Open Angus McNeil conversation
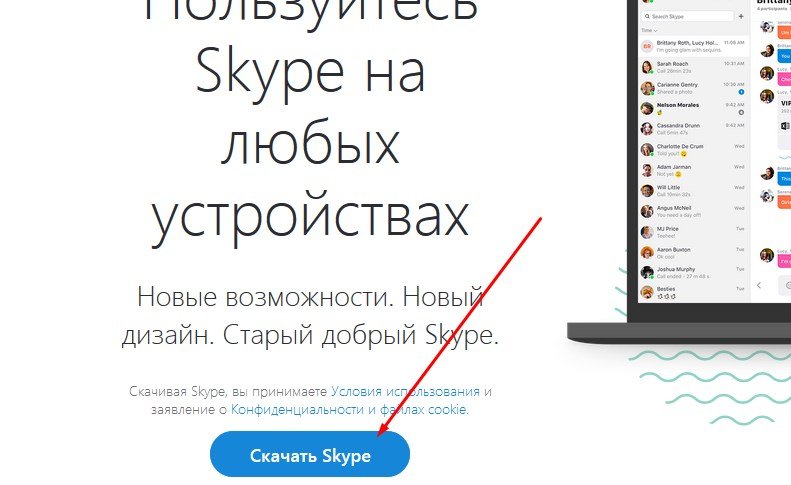Screen dimensions: 791x485 click(x=694, y=211)
